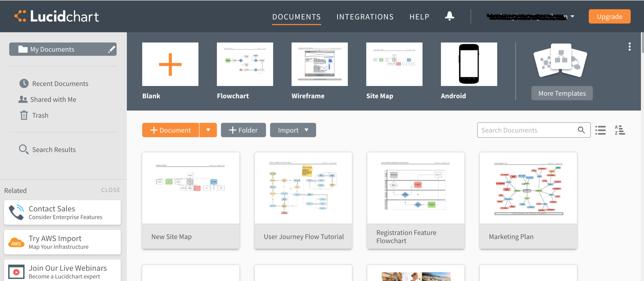Open Join Our Live Webinars card
The width and height of the screenshot is (644, 281).
pyautogui.click(x=62, y=271)
